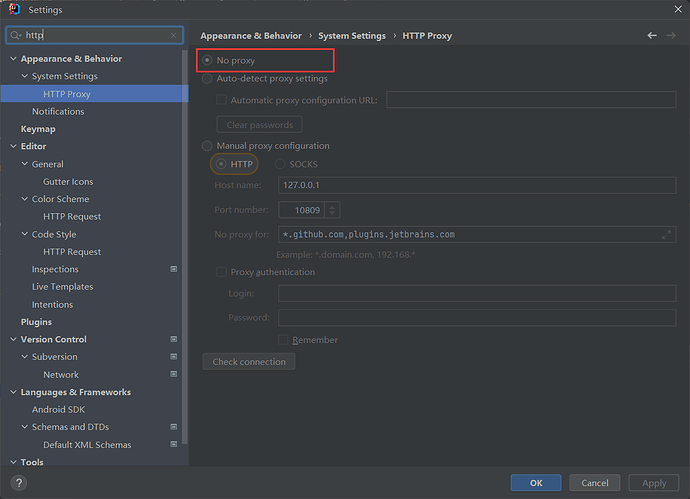Click the Login input field
This screenshot has width=690, height=499.
[x=477, y=293]
